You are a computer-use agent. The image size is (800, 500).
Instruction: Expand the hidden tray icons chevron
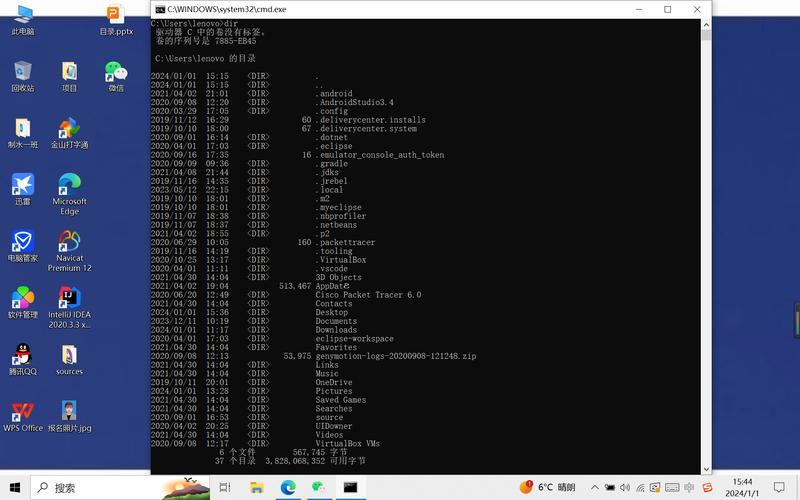[594, 487]
